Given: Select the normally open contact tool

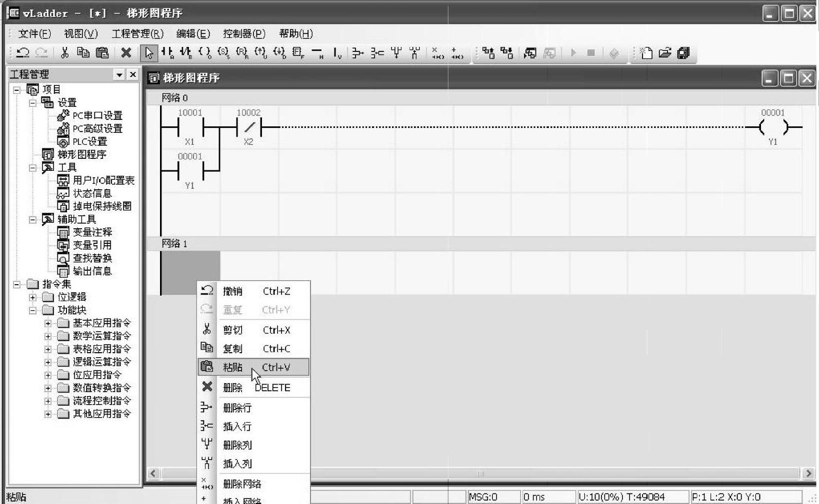Looking at the screenshot, I should point(167,53).
